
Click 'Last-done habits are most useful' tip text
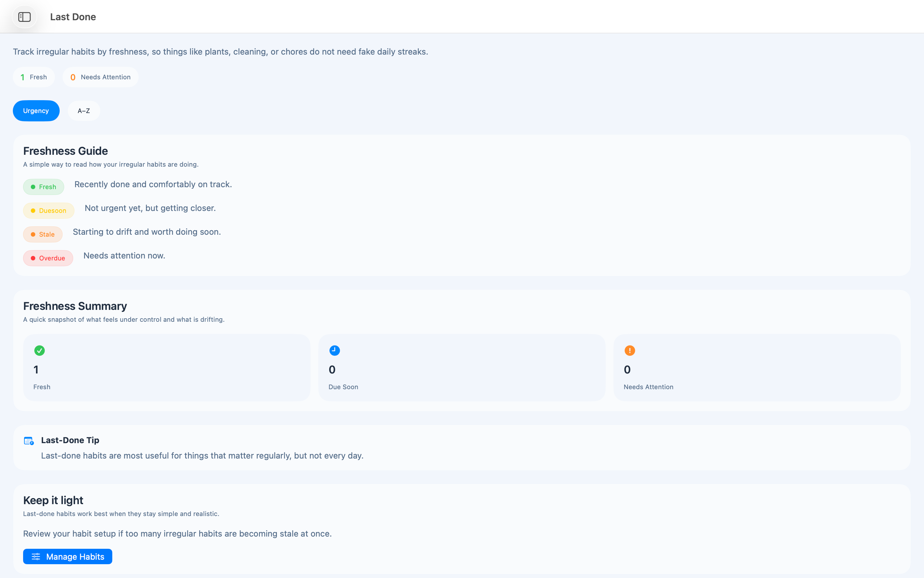(202, 456)
